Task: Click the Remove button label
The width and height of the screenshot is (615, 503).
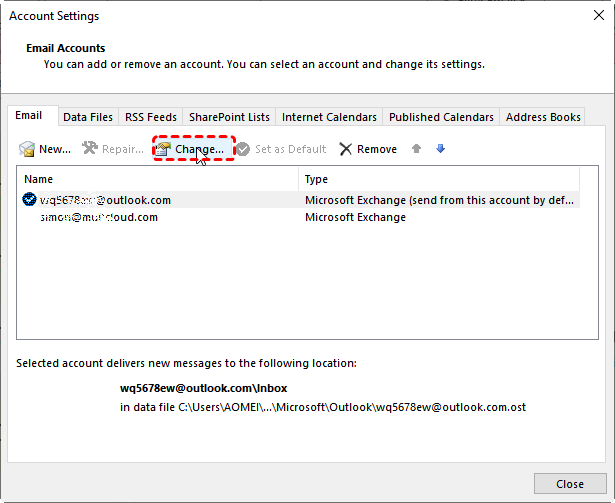Action: click(x=377, y=149)
